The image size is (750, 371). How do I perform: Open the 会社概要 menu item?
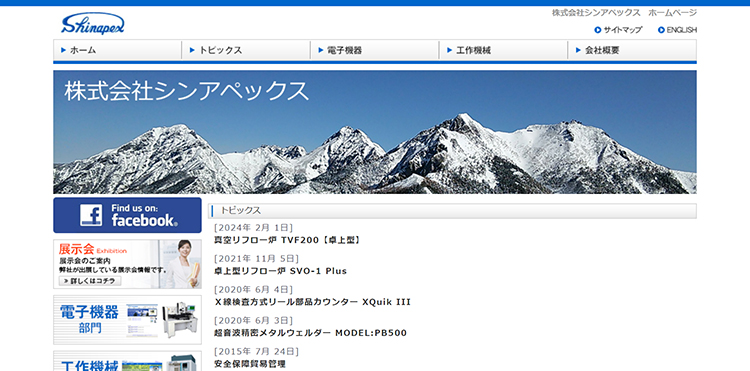coord(632,50)
